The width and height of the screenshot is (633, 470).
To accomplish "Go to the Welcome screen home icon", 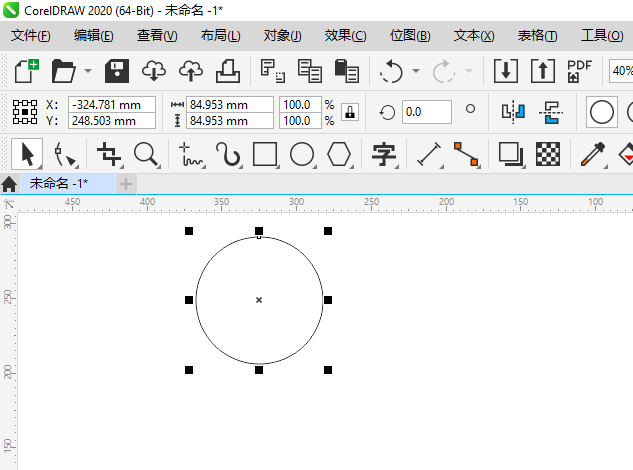I will (9, 184).
